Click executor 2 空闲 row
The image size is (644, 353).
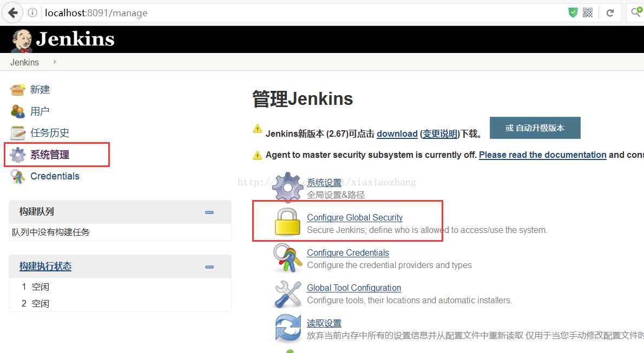(x=120, y=303)
